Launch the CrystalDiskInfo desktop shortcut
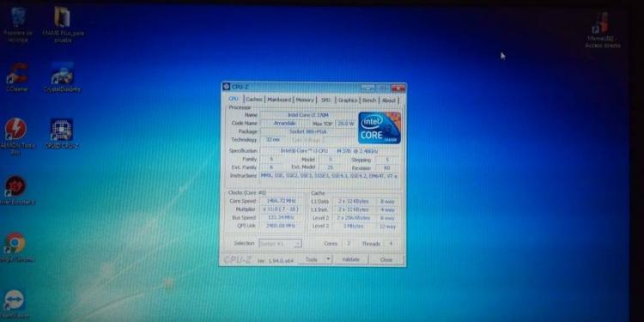This screenshot has width=644, height=322. [x=63, y=77]
